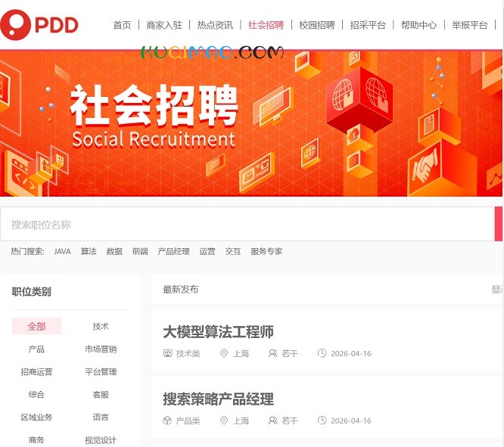Select hot search term 数据

tap(114, 251)
